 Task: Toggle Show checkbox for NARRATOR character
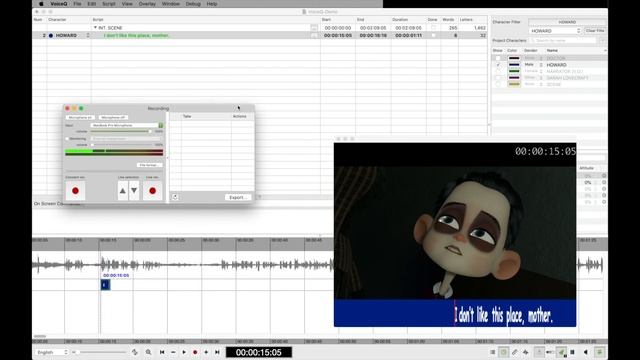click(498, 71)
